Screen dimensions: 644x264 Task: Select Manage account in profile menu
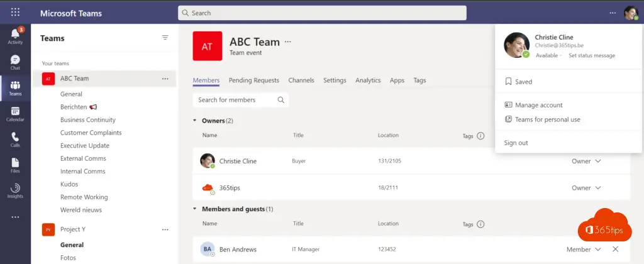point(538,105)
